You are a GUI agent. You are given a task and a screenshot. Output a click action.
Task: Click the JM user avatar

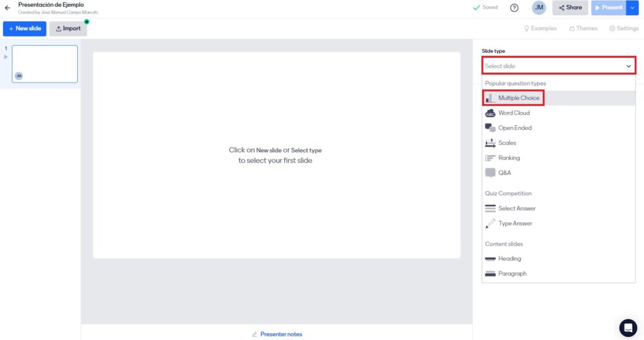point(538,8)
